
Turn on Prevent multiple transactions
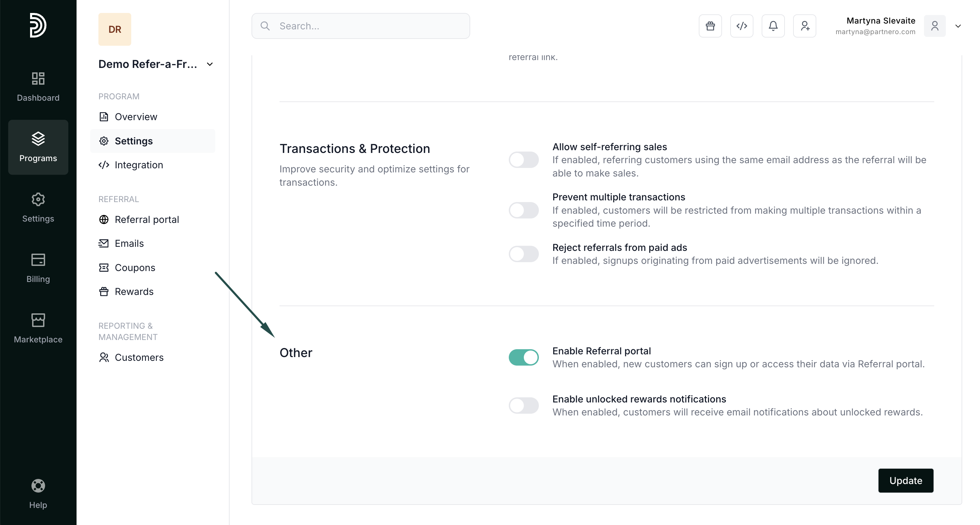[523, 210]
